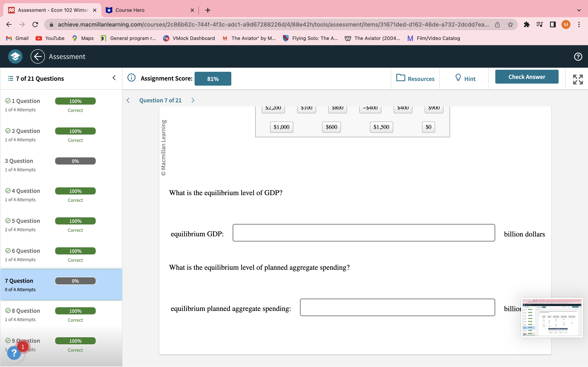Image resolution: width=588 pixels, height=367 pixels.
Task: Select the $1,500 answer tile
Action: pos(381,127)
